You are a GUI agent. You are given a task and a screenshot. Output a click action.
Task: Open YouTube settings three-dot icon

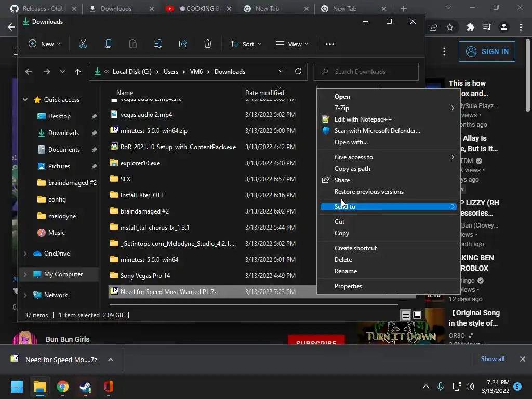click(x=444, y=51)
